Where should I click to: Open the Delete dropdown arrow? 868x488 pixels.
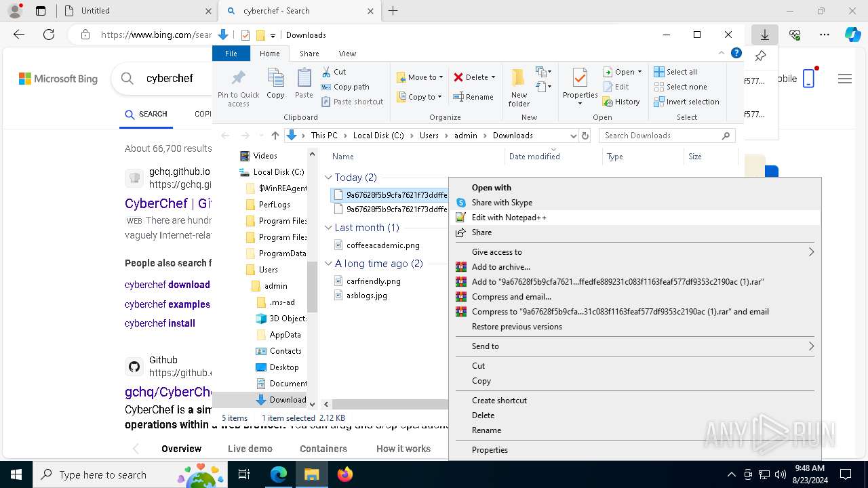point(493,77)
